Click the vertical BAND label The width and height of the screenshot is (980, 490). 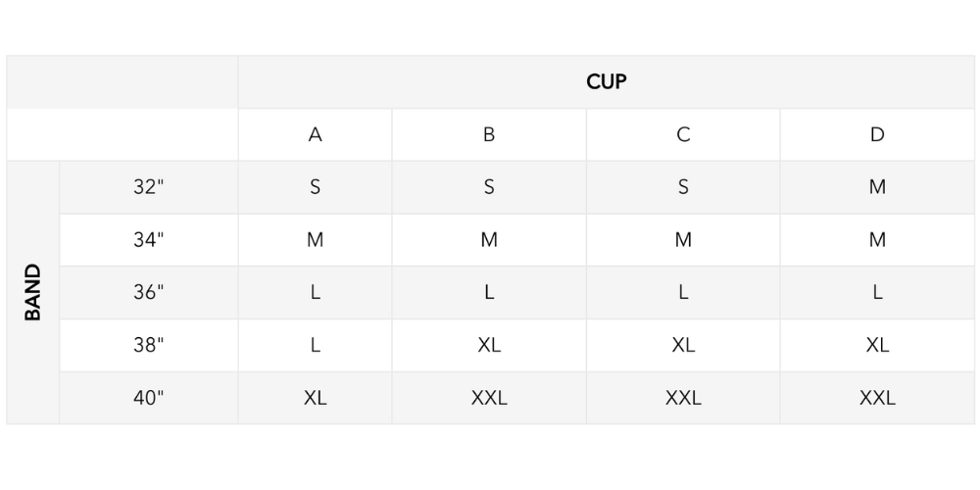33,292
